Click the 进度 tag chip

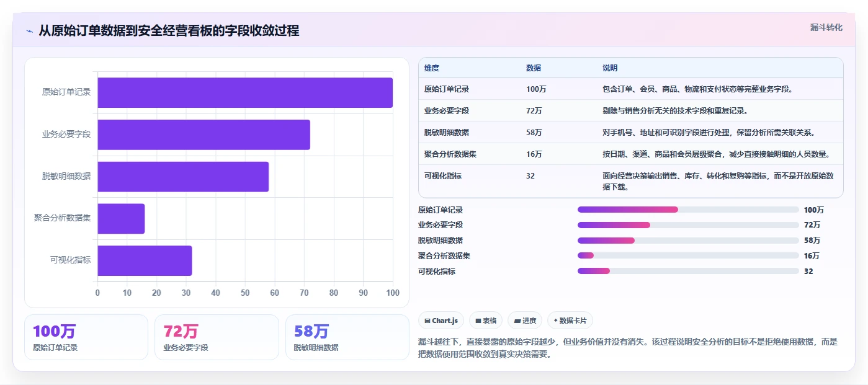(524, 321)
